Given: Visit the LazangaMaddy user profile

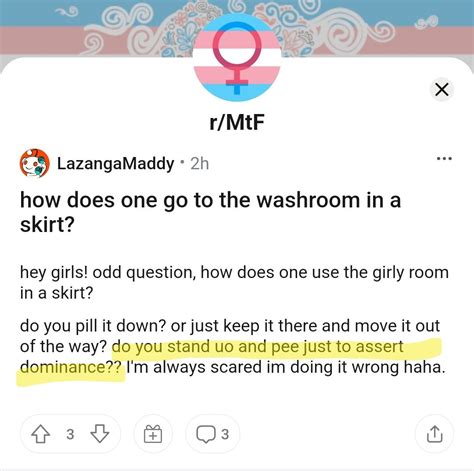Looking at the screenshot, I should coord(115,163).
